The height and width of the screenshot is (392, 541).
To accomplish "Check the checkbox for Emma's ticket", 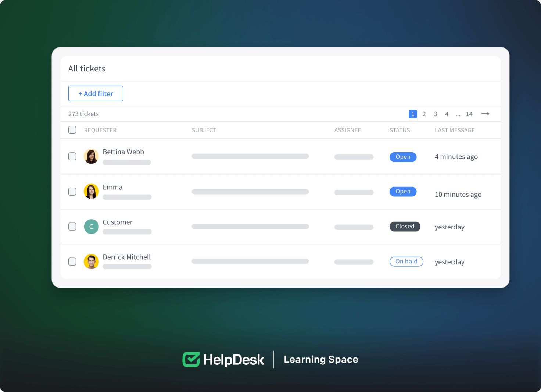I will point(72,192).
